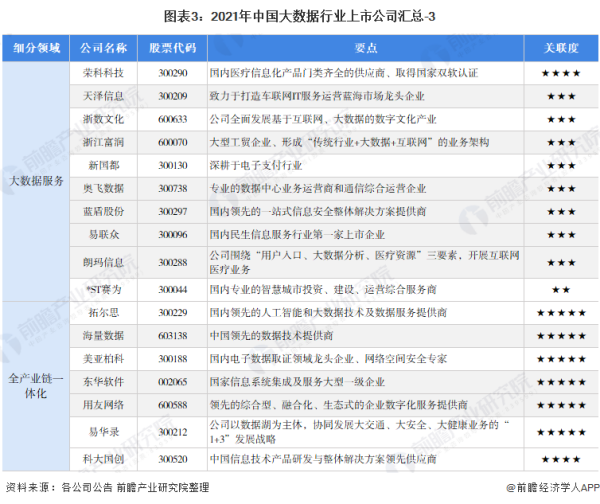Click the 细分领域 column header
Image resolution: width=600 pixels, height=504 pixels.
coord(36,48)
